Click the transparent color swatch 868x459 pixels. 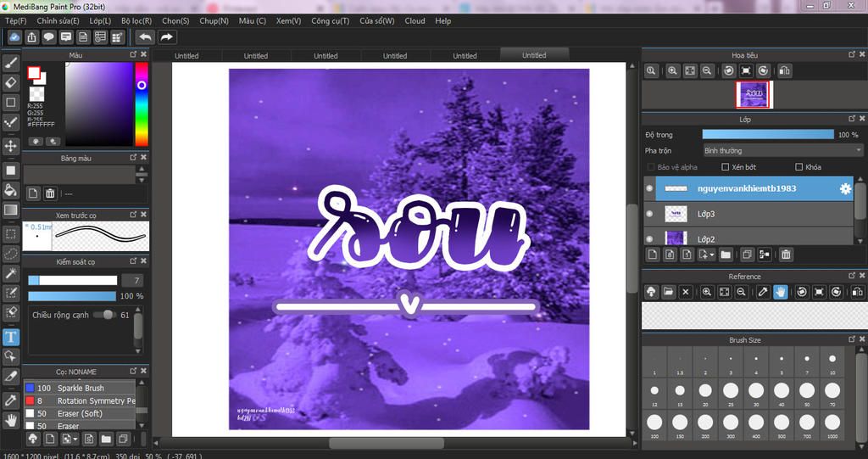37,93
